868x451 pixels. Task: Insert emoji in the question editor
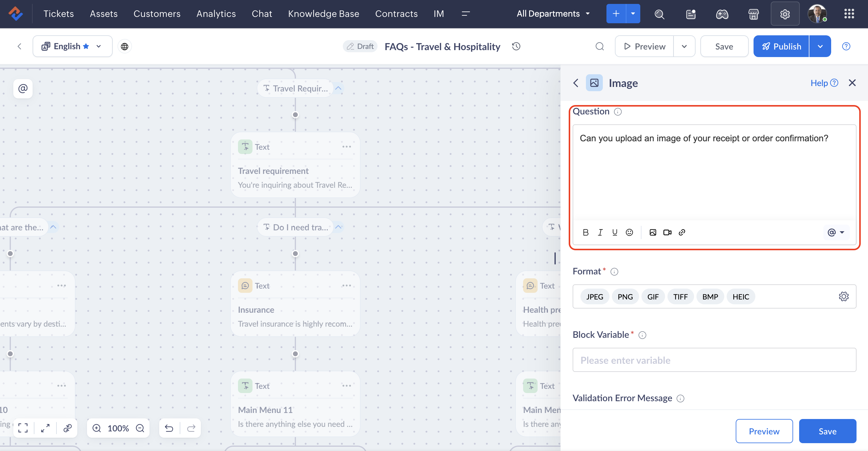click(x=629, y=232)
